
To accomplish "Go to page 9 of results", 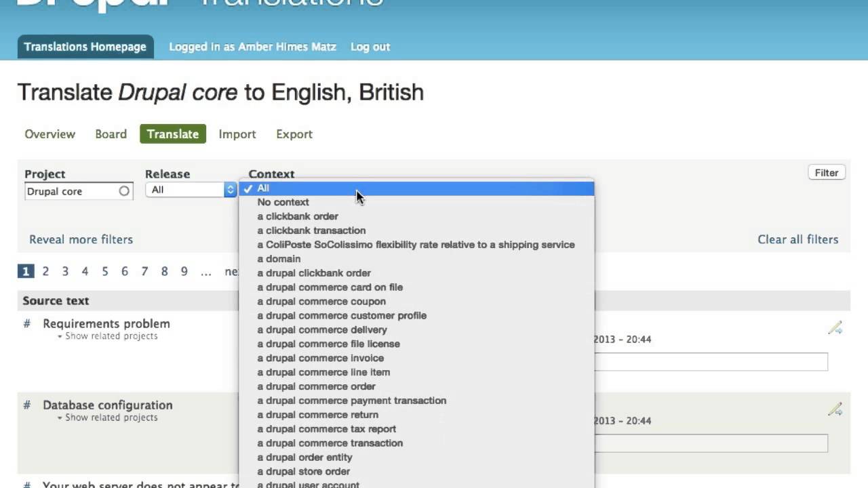I will click(184, 271).
